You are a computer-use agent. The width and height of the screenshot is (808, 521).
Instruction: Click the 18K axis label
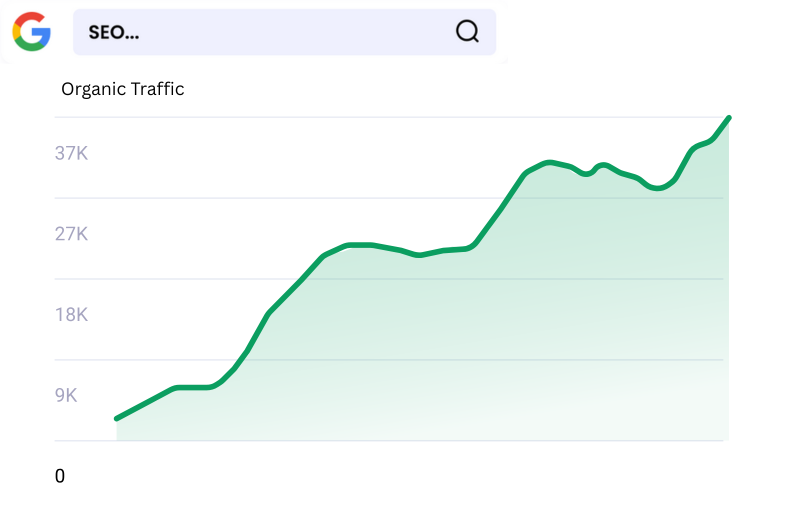[x=71, y=314]
